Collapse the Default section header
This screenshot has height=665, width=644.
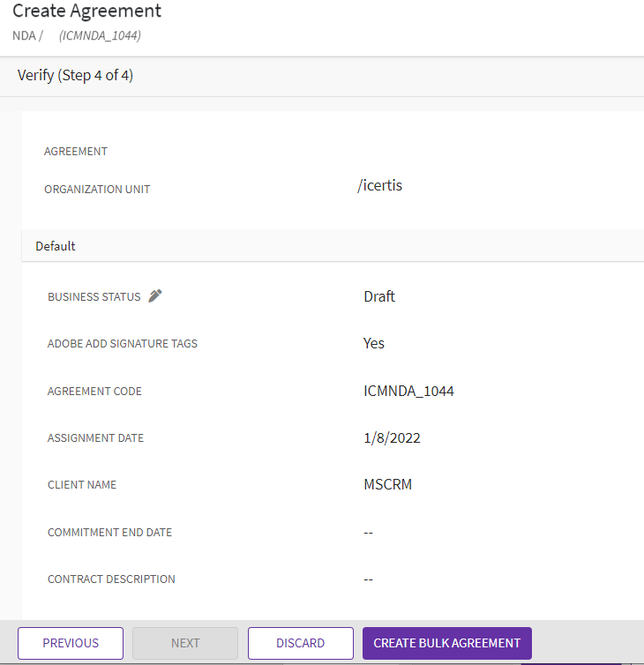(56, 246)
